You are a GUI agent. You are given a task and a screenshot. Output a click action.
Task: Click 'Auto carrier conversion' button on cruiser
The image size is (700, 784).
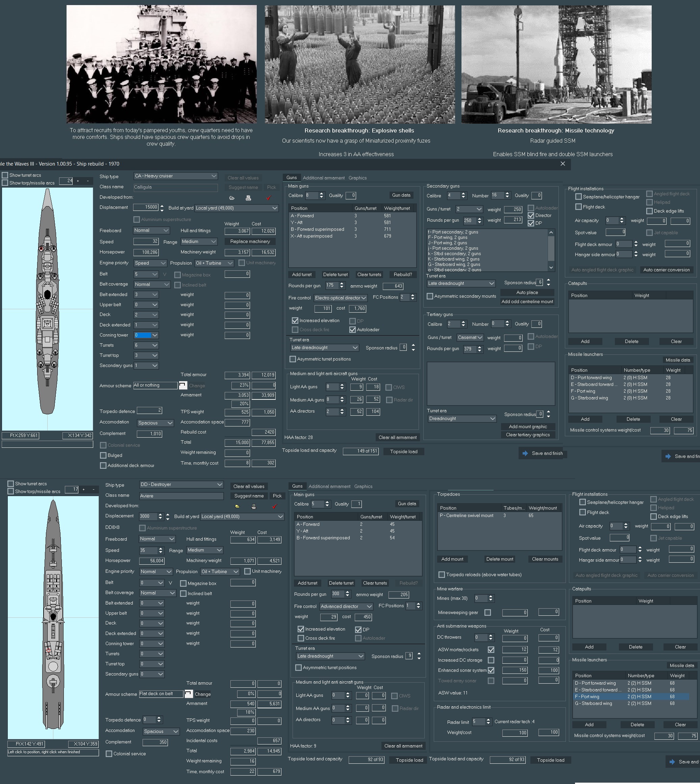(x=666, y=270)
